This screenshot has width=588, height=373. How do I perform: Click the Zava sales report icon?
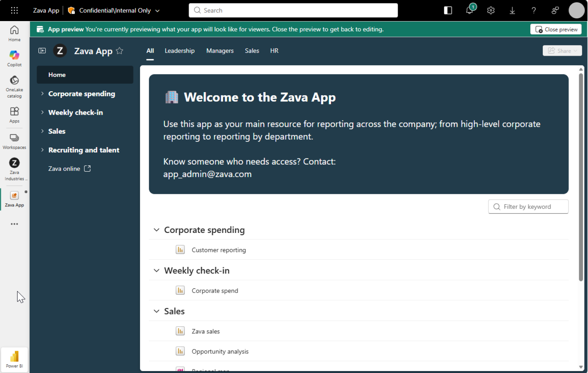(x=180, y=331)
